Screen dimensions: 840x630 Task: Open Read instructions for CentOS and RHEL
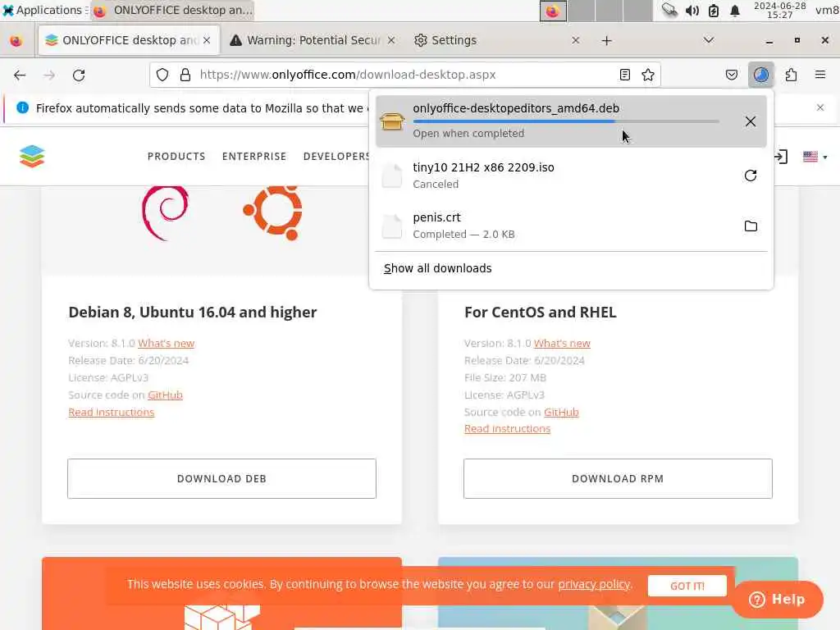(507, 428)
